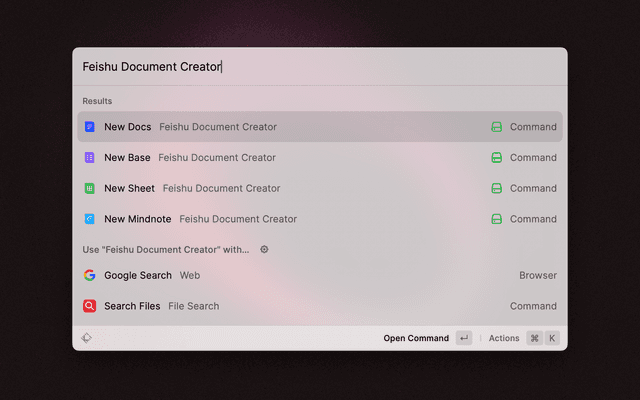
Task: Click the Google Search logo icon
Action: 90,275
